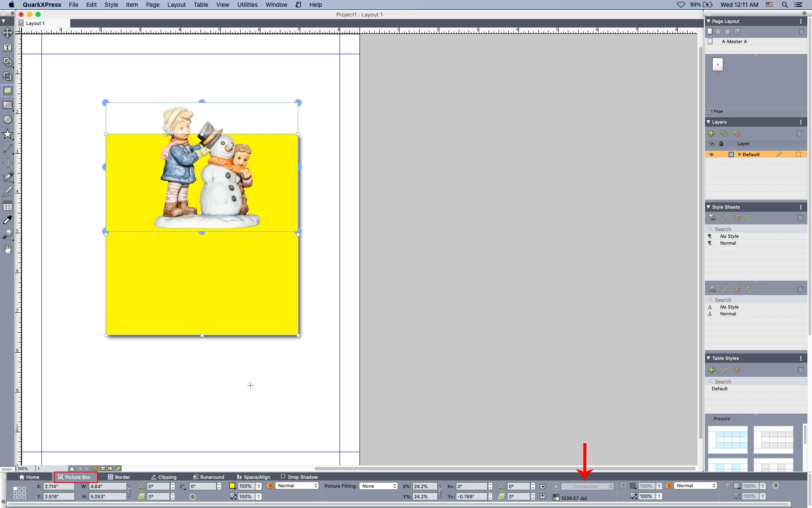Click the Table Styles add icon
This screenshot has width=812, height=508.
(x=711, y=370)
